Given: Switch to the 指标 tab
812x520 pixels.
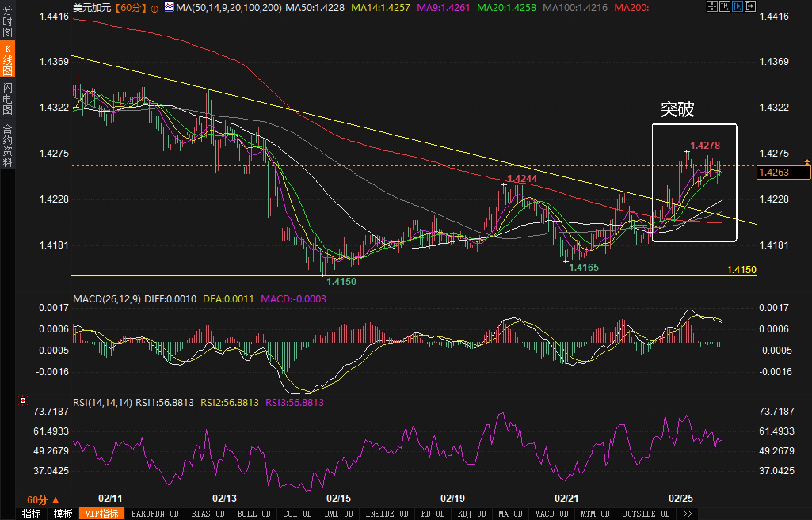Looking at the screenshot, I should tap(31, 514).
